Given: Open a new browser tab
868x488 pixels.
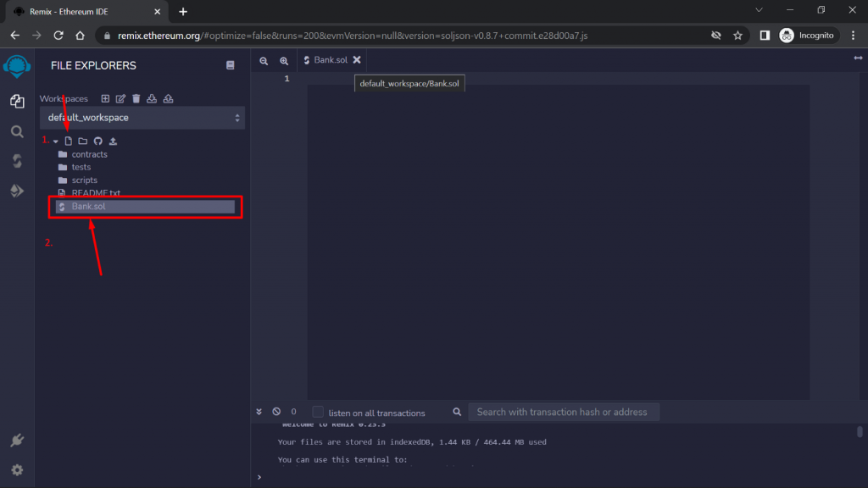Looking at the screenshot, I should tap(183, 13).
